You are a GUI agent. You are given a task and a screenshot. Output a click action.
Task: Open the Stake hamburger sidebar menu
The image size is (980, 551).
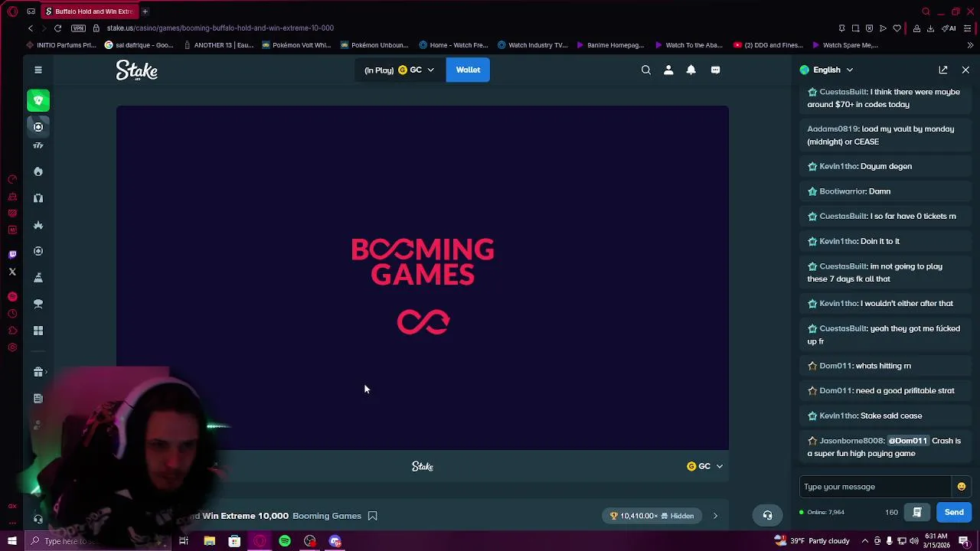[x=38, y=70]
